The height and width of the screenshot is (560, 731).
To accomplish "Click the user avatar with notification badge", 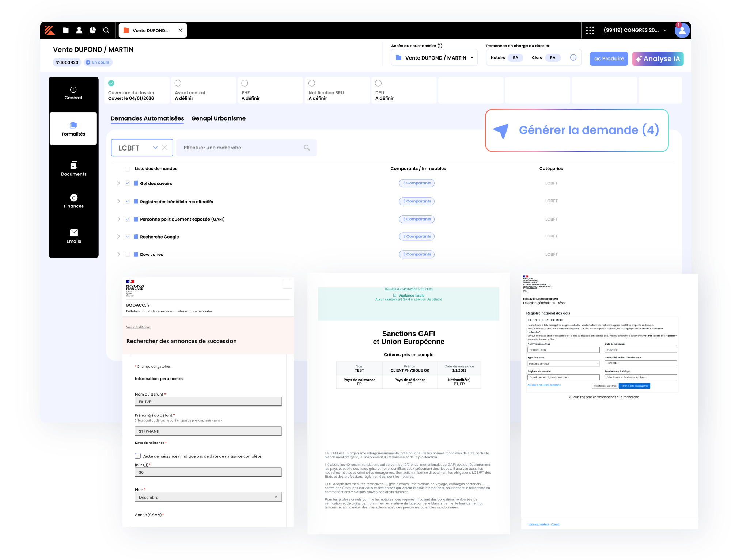I will point(682,30).
